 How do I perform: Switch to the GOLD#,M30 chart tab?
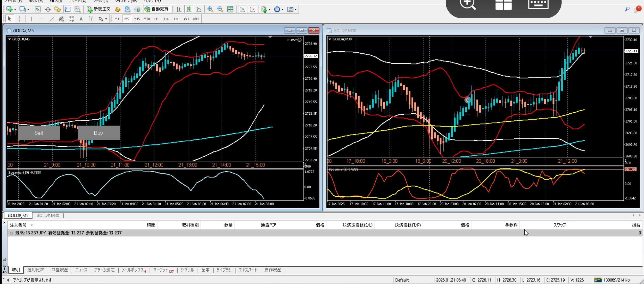point(48,215)
